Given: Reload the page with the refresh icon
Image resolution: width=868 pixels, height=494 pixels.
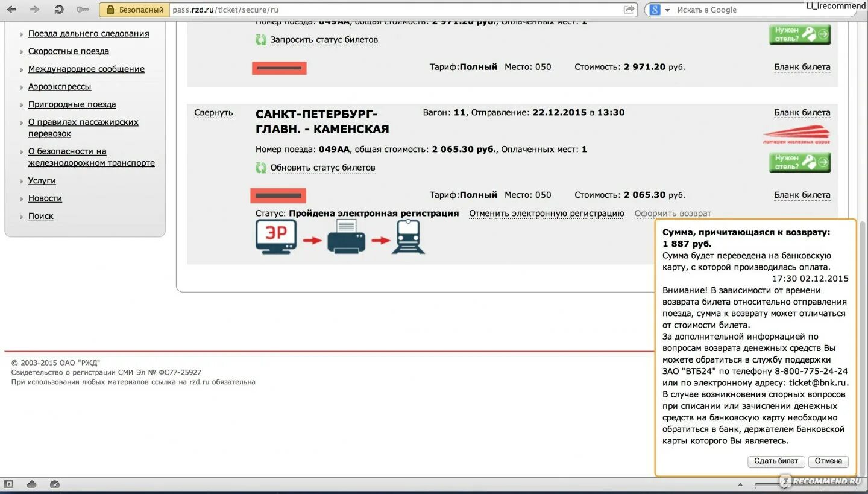Looking at the screenshot, I should pyautogui.click(x=58, y=10).
